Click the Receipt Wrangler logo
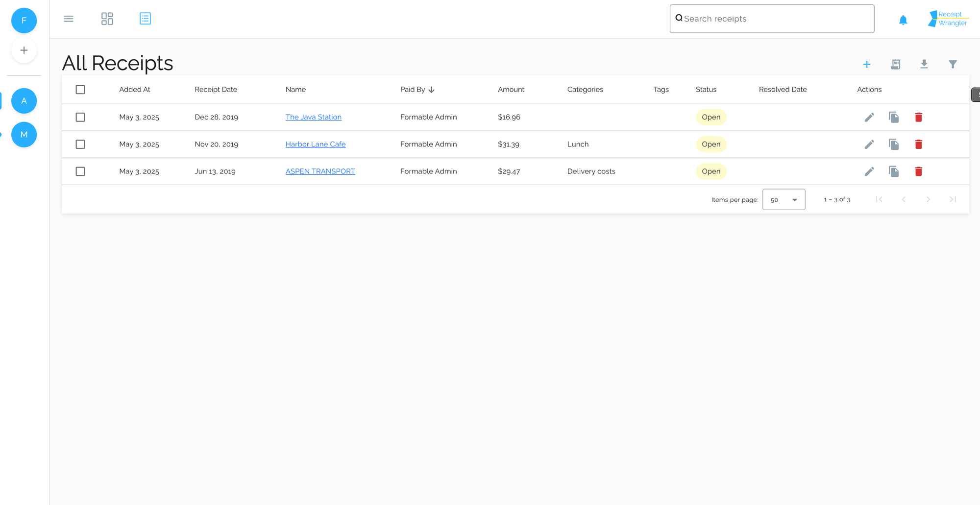This screenshot has height=505, width=980. pos(948,19)
